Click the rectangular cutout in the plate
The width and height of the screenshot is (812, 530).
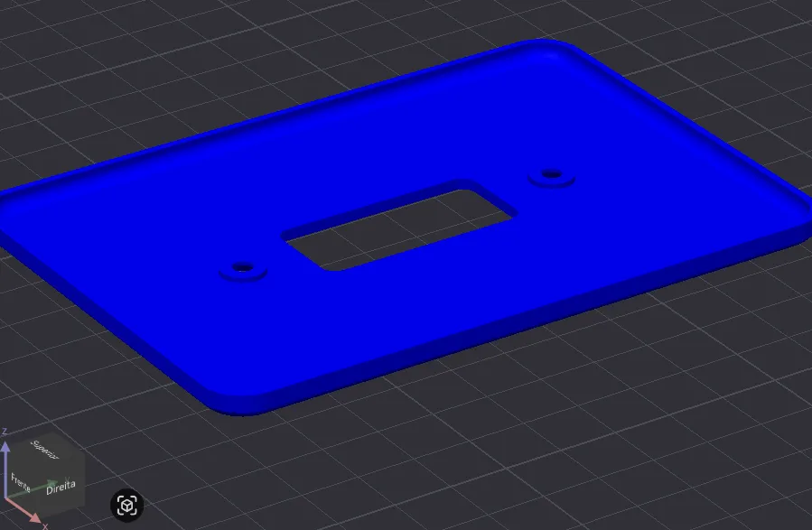398,226
